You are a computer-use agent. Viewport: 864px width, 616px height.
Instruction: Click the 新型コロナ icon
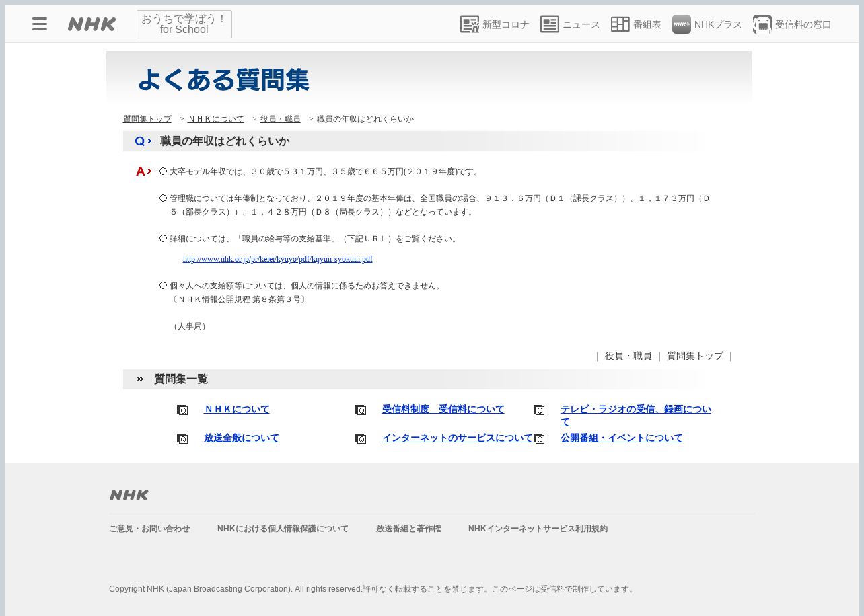(x=470, y=24)
